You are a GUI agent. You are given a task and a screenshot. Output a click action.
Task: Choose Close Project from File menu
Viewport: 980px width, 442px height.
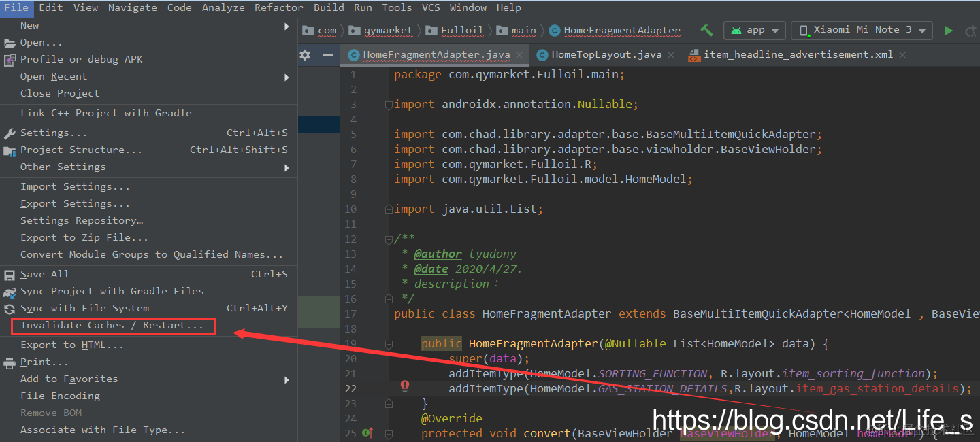[60, 94]
